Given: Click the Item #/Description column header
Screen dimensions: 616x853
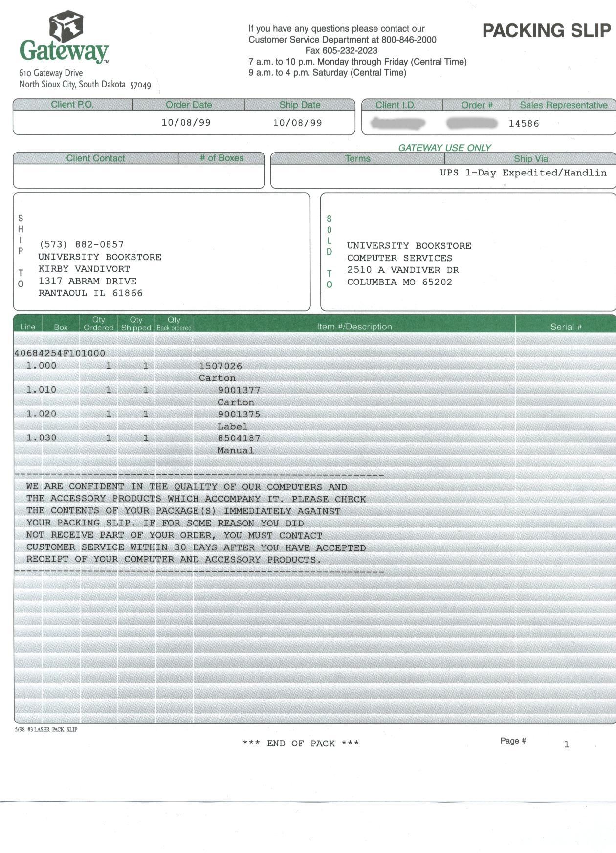Looking at the screenshot, I should click(x=354, y=327).
